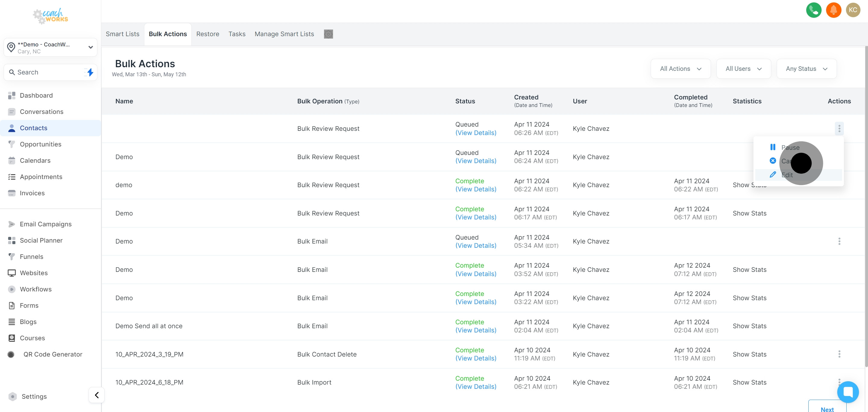Open three-dot menu for Bulk Contact Delete row
Screen dimensions: 868x412
[839, 354]
